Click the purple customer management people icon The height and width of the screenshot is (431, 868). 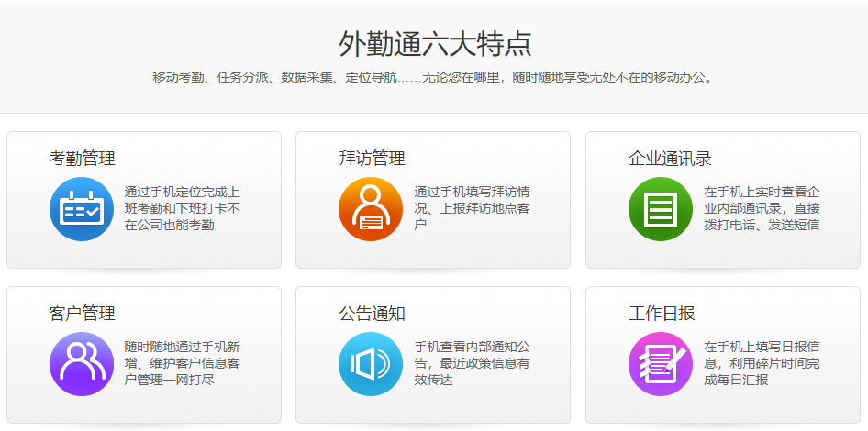(x=81, y=364)
